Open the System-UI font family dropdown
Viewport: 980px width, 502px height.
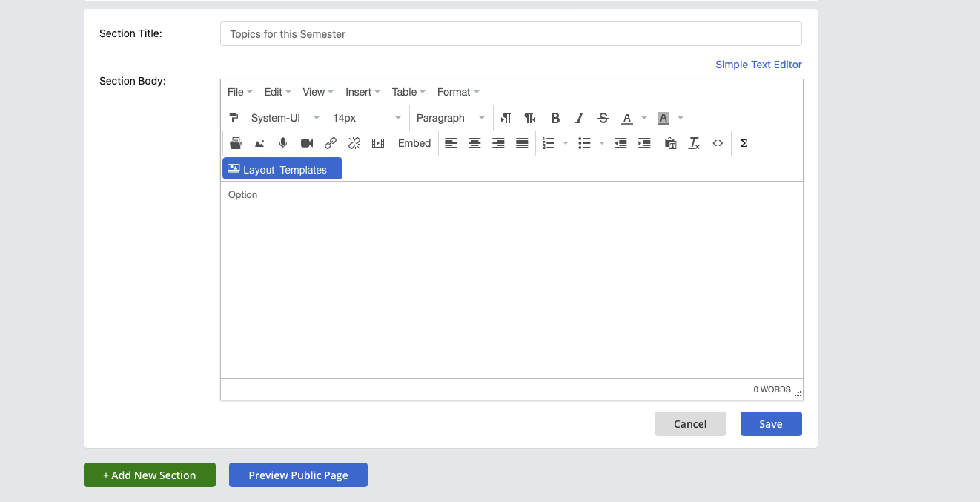tap(285, 118)
